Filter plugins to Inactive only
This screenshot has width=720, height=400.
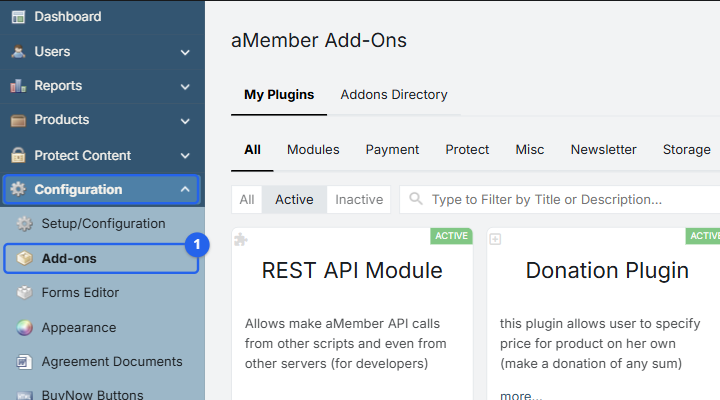click(x=359, y=199)
